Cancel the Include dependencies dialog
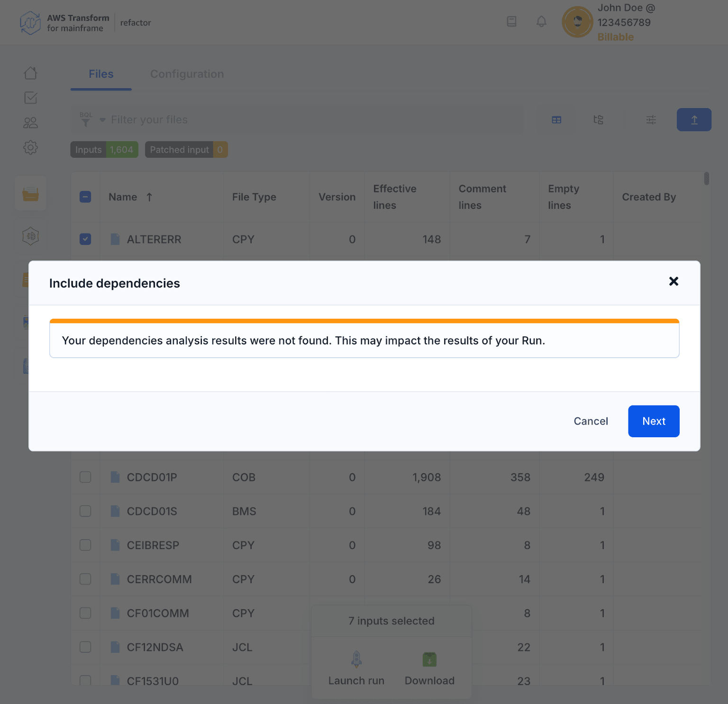This screenshot has width=728, height=704. [x=591, y=421]
